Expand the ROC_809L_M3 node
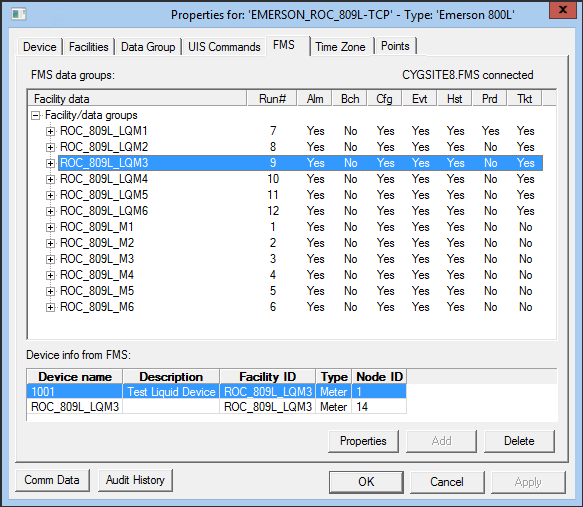This screenshot has height=507, width=583. click(50, 259)
